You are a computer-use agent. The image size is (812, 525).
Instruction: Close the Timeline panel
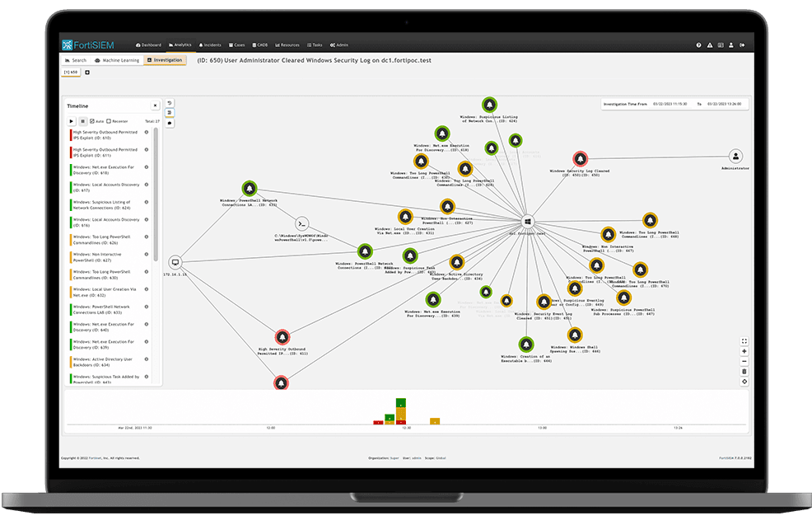pyautogui.click(x=154, y=105)
